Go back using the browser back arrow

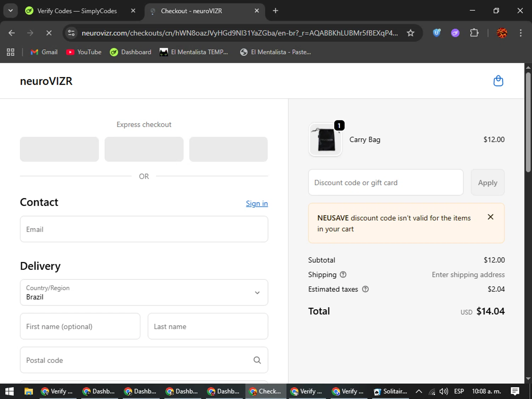(x=12, y=33)
